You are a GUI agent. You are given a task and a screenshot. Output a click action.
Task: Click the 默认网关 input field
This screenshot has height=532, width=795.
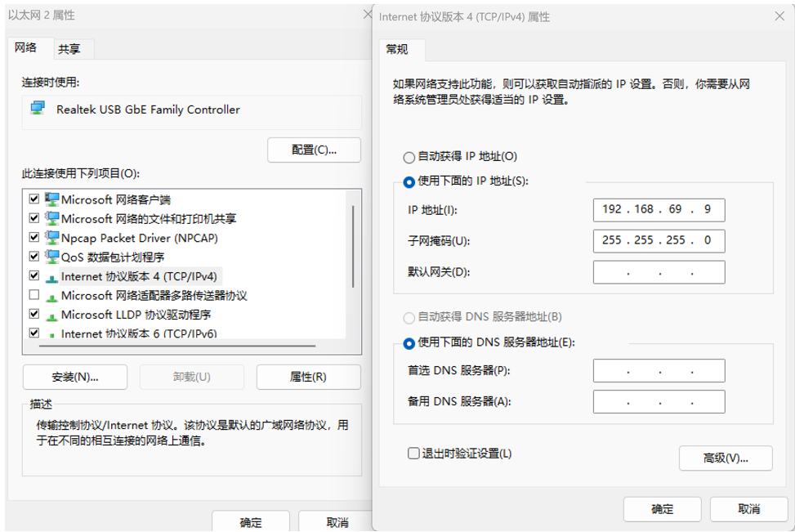click(x=659, y=272)
